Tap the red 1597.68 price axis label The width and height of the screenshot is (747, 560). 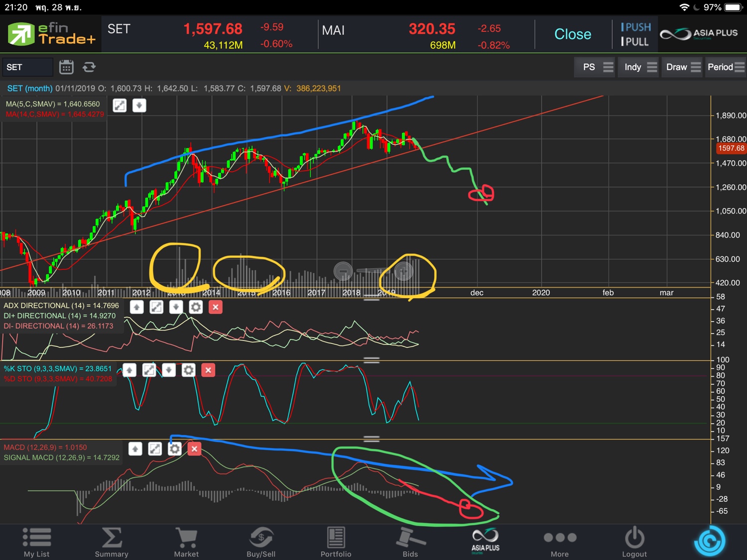(x=731, y=148)
